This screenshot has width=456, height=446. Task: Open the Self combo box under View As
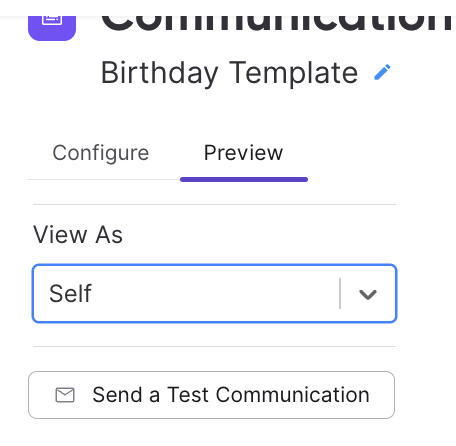click(214, 293)
